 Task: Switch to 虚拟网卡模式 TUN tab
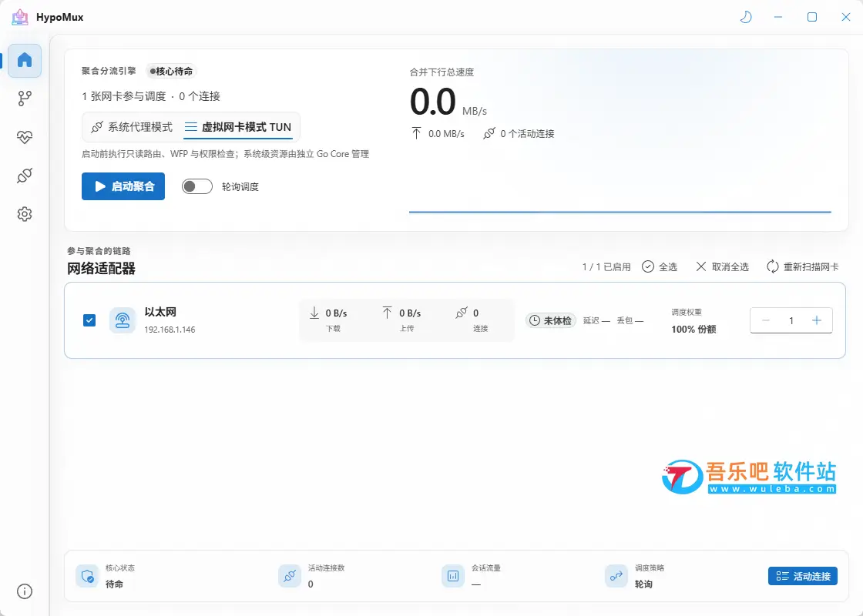coord(238,127)
